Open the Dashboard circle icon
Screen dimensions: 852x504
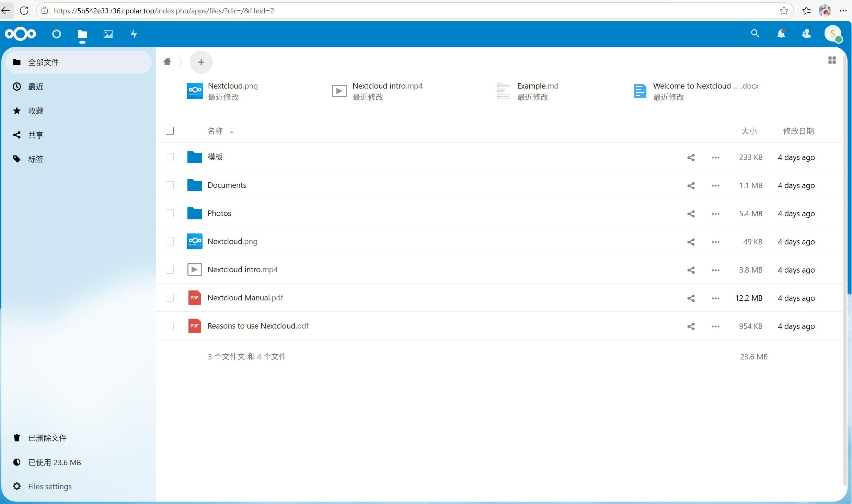pyautogui.click(x=57, y=34)
